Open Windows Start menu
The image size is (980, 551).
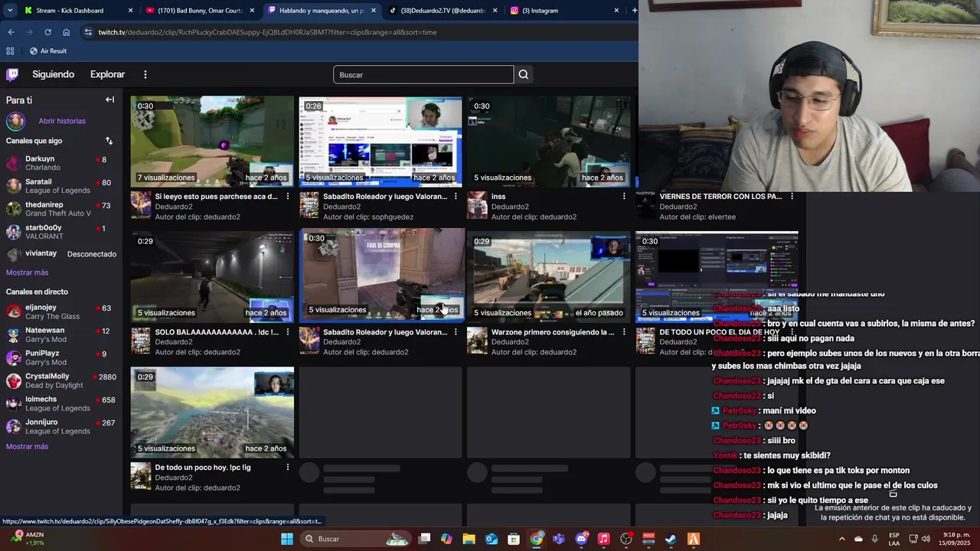coord(287,539)
